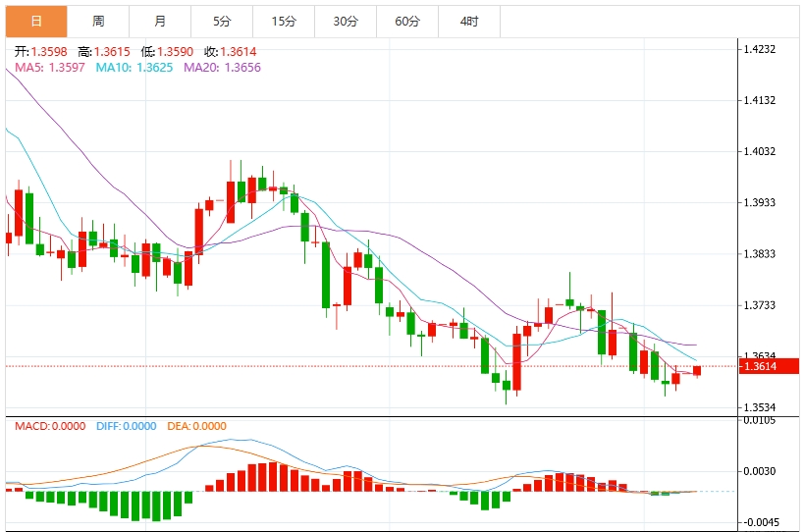Click the 1.3833 price axis label
This screenshot has height=532, width=804.
coord(760,254)
